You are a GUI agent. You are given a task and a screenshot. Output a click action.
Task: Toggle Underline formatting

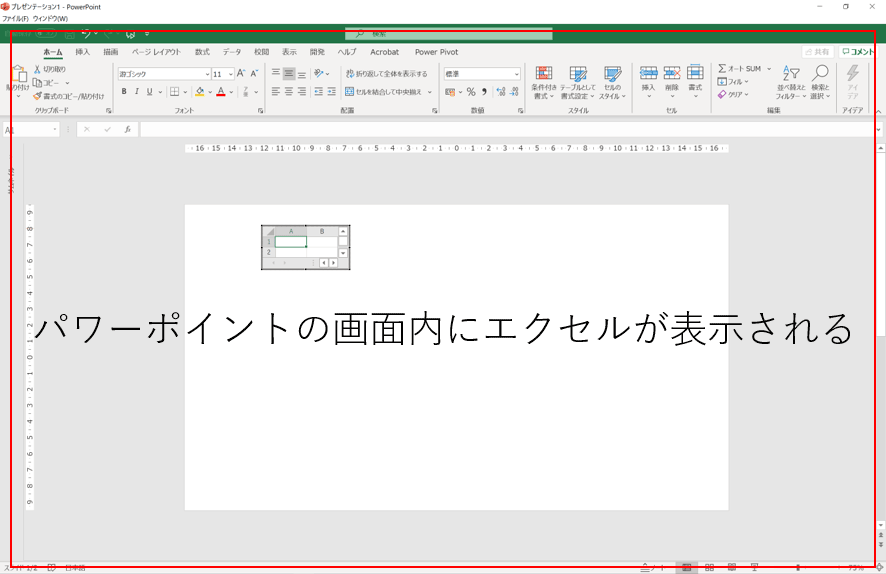coord(149,92)
